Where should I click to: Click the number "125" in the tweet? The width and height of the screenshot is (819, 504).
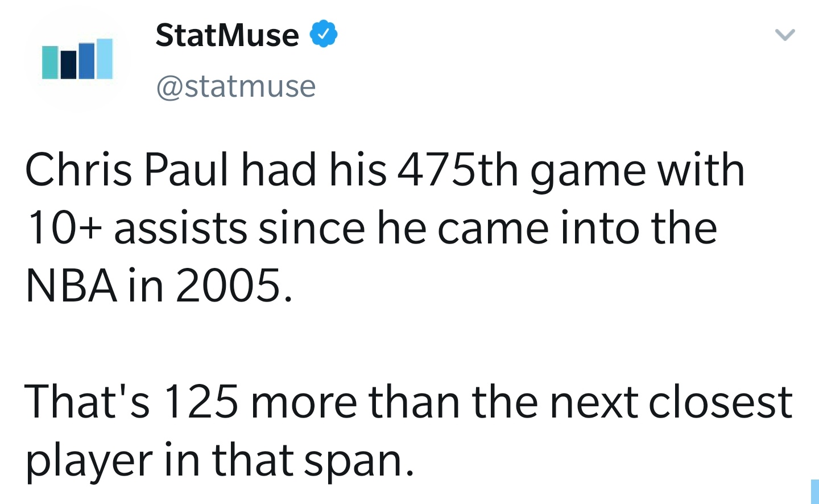[201, 402]
